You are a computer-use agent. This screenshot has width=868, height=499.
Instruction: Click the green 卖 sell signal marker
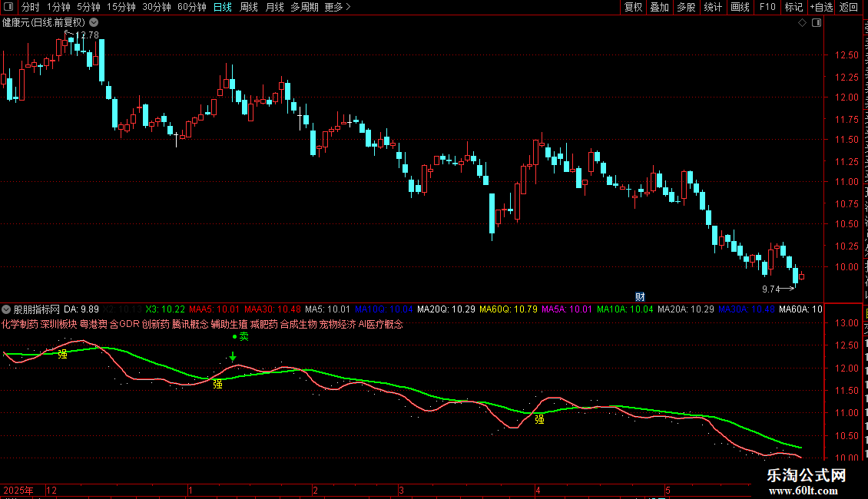[x=244, y=336]
